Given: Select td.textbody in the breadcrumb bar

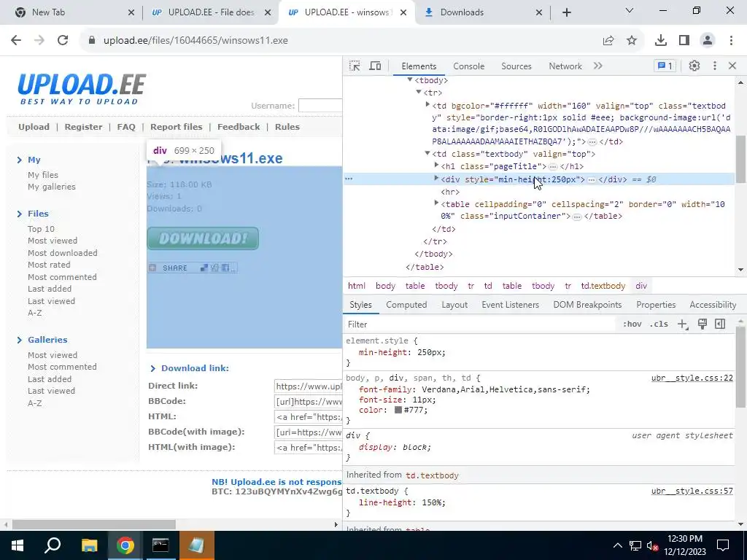Looking at the screenshot, I should pyautogui.click(x=603, y=286).
